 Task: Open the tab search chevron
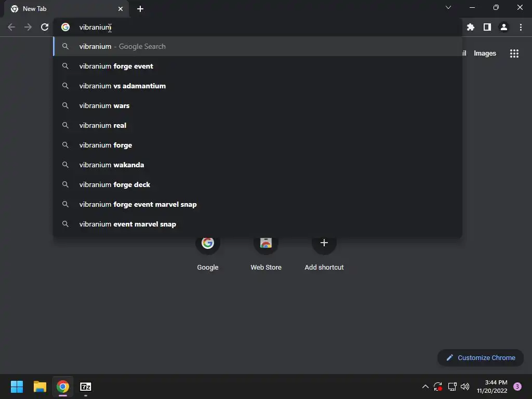click(448, 7)
